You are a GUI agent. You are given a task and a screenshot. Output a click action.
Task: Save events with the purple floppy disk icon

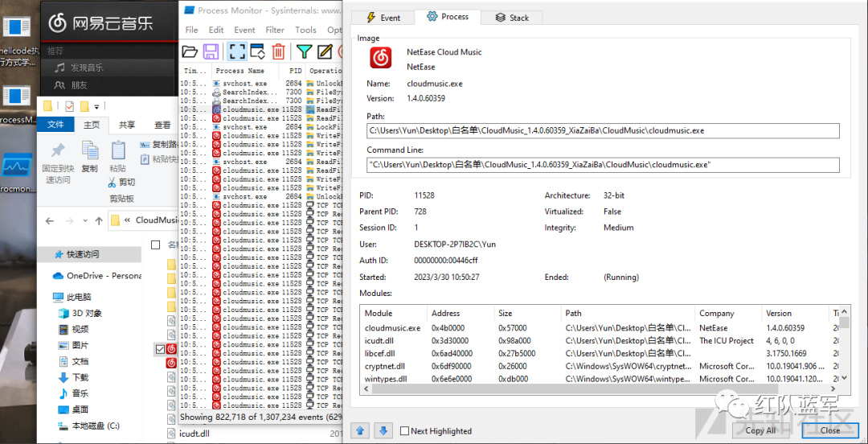click(x=211, y=51)
